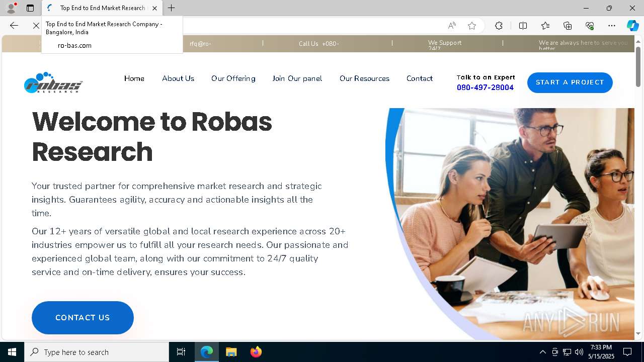644x362 pixels.
Task: Click the START A PROJECT button
Action: pos(570,82)
